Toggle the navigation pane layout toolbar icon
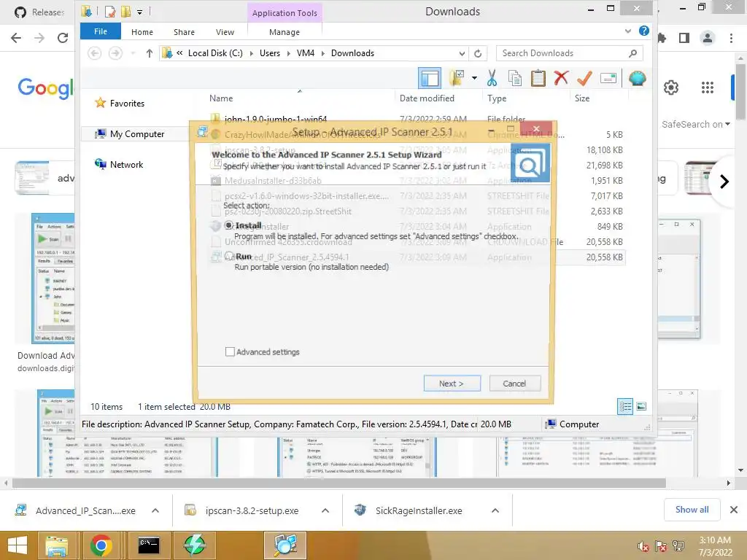Viewport: 747px width, 560px height. [x=429, y=78]
